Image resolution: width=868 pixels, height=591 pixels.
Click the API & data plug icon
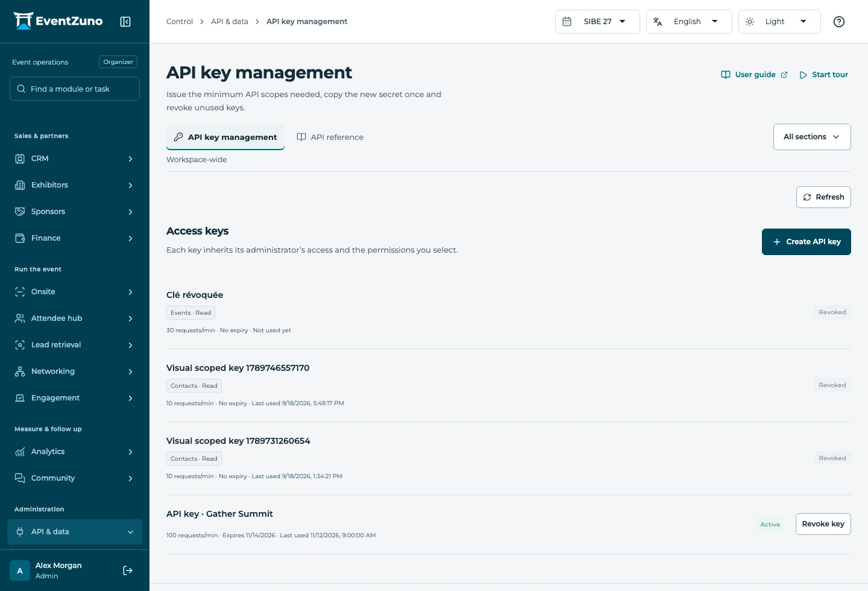pyautogui.click(x=20, y=532)
